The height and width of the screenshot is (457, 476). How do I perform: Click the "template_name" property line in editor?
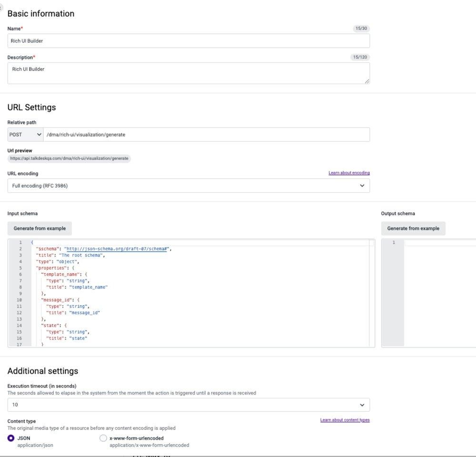[64, 274]
